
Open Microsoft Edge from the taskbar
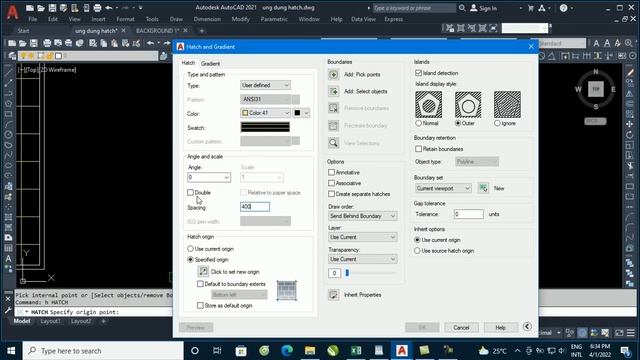pyautogui.click(x=287, y=351)
